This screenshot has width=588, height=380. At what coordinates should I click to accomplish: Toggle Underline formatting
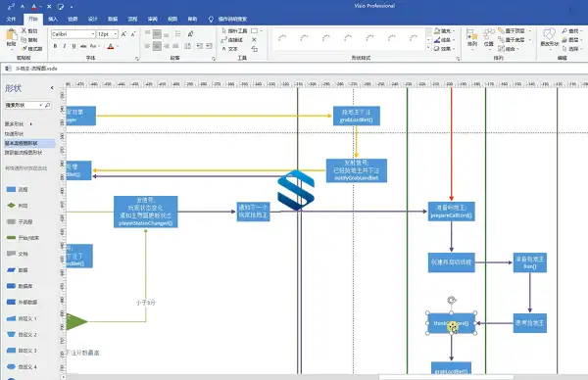(73, 46)
